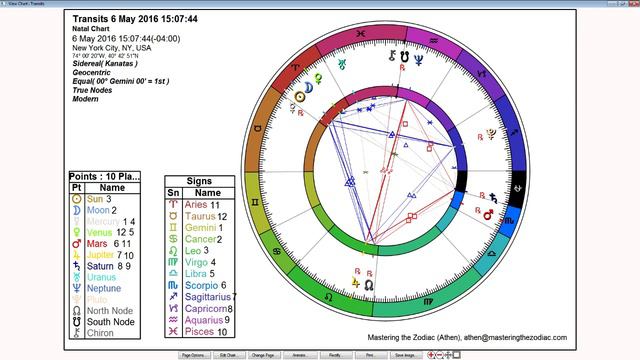
Task: Click the Print button
Action: coord(371,356)
